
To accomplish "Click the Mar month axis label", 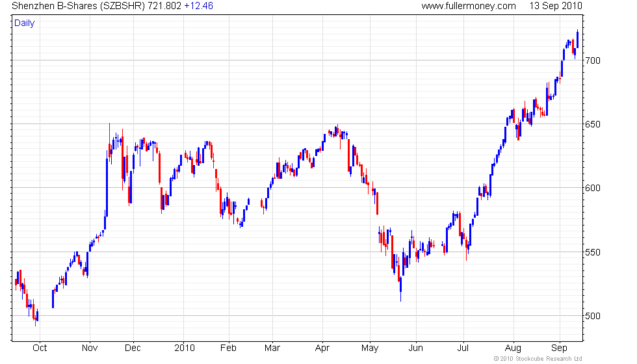I will (272, 348).
